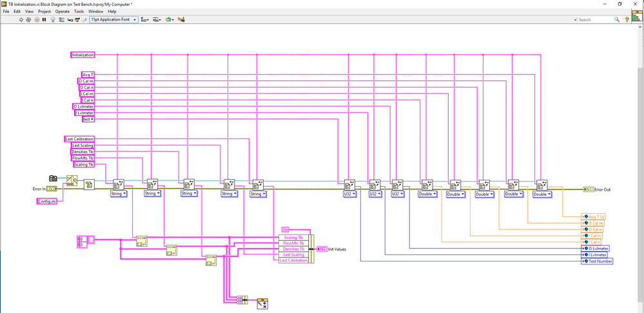644x313 pixels.
Task: Show Context Help with the question mark
Action: pyautogui.click(x=627, y=19)
